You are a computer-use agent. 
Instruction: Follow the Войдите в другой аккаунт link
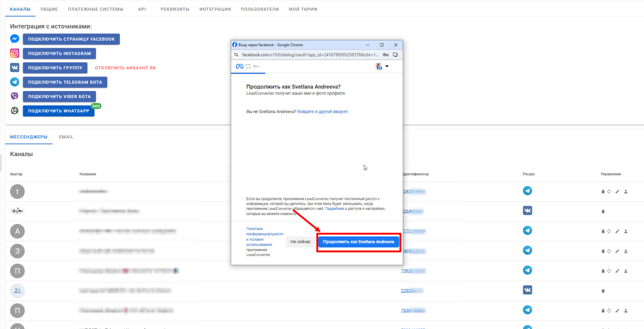pos(323,112)
